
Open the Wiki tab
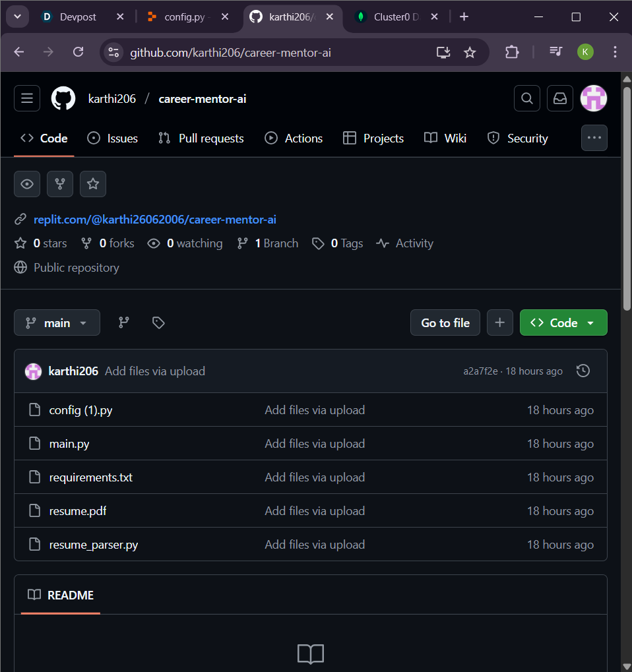(x=445, y=138)
